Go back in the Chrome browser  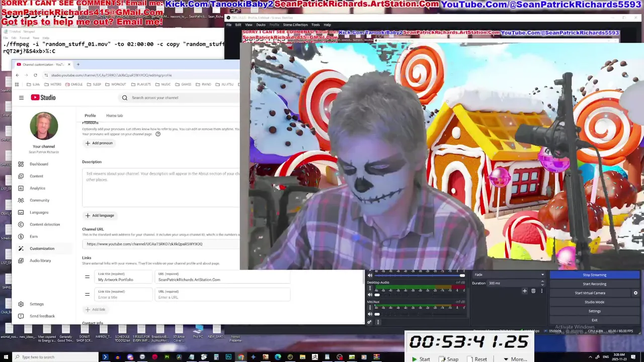pyautogui.click(x=17, y=75)
